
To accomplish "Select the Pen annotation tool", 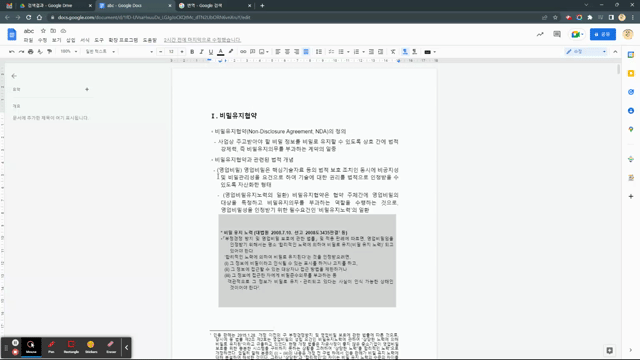I will pos(51,347).
